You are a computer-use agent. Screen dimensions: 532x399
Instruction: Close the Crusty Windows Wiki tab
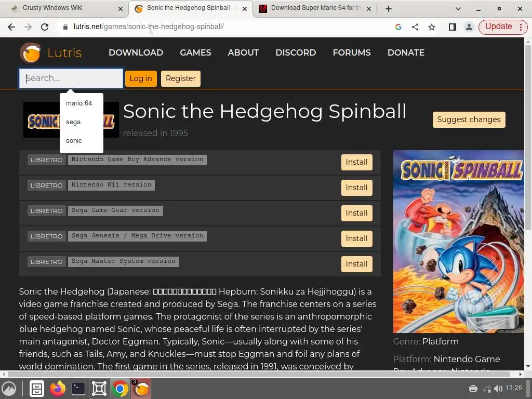click(120, 9)
